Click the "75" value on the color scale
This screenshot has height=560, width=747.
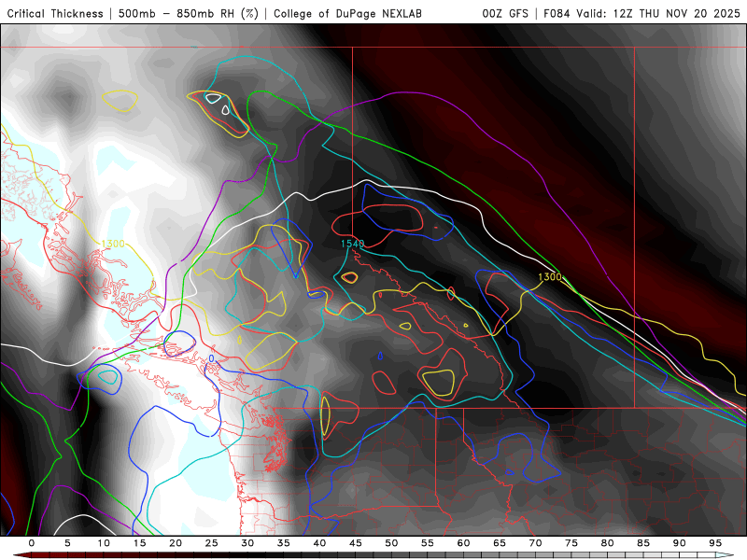tap(571, 543)
